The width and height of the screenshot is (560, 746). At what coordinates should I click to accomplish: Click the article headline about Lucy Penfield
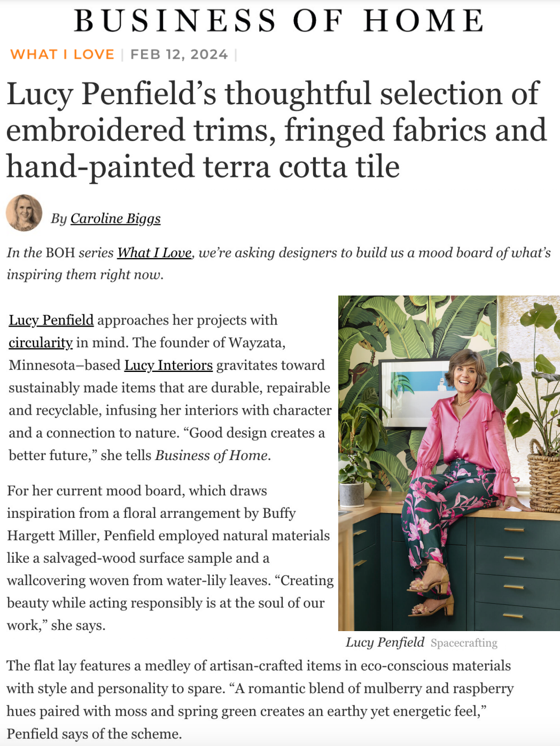(x=276, y=130)
